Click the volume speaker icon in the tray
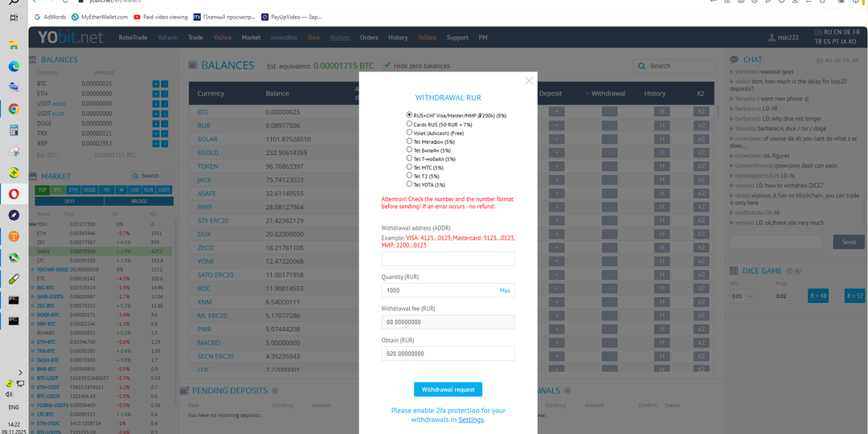Image resolution: width=868 pixels, height=434 pixels. [x=9, y=395]
